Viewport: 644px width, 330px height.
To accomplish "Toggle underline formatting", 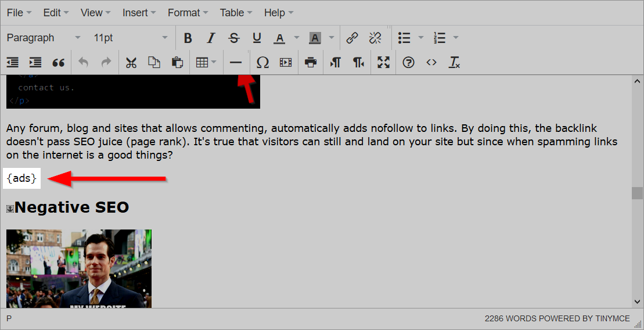I will coord(257,38).
